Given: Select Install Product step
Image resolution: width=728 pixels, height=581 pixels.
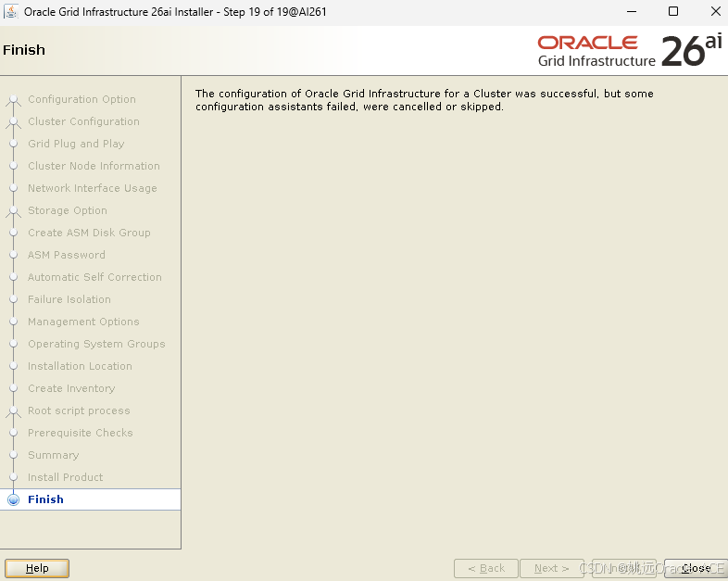Looking at the screenshot, I should 66,477.
